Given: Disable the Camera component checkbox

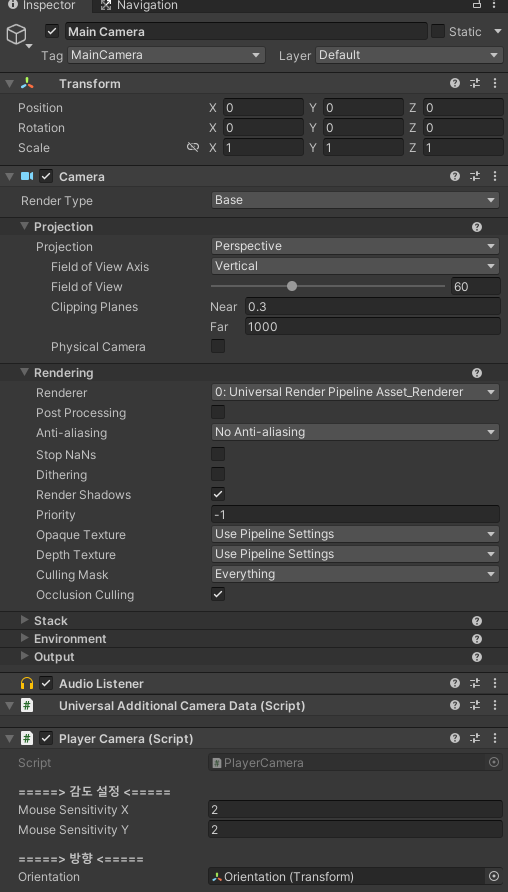Looking at the screenshot, I should point(46,176).
